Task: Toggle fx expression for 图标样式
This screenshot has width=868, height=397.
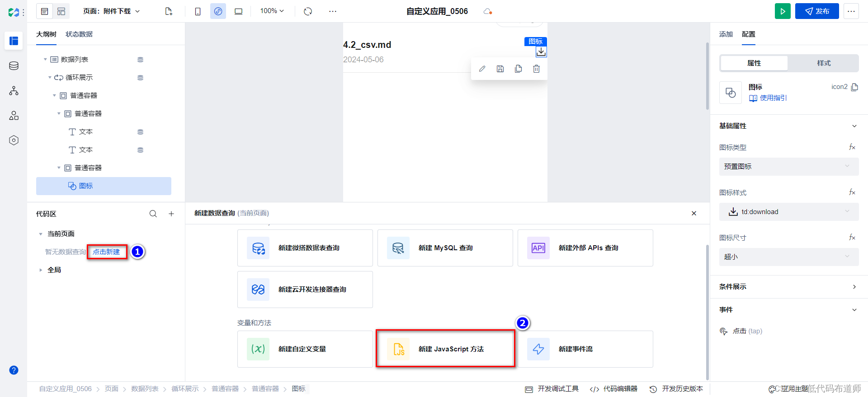Action: pos(852,192)
